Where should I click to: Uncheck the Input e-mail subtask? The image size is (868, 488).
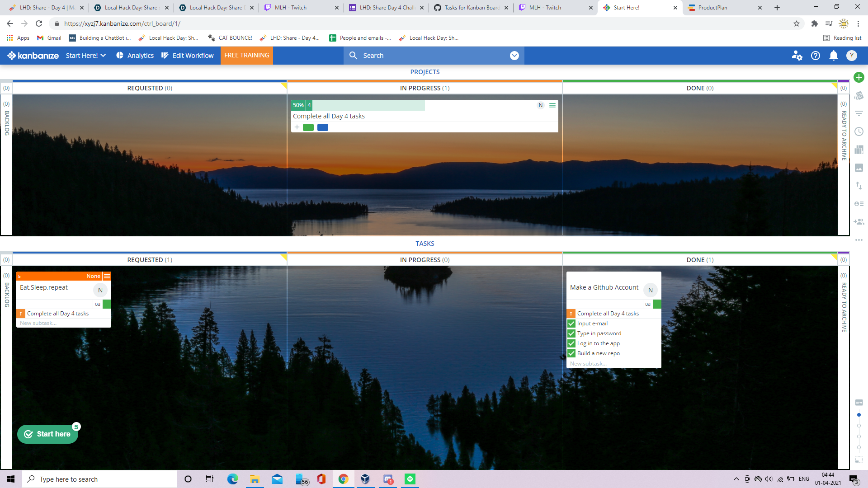click(x=571, y=324)
